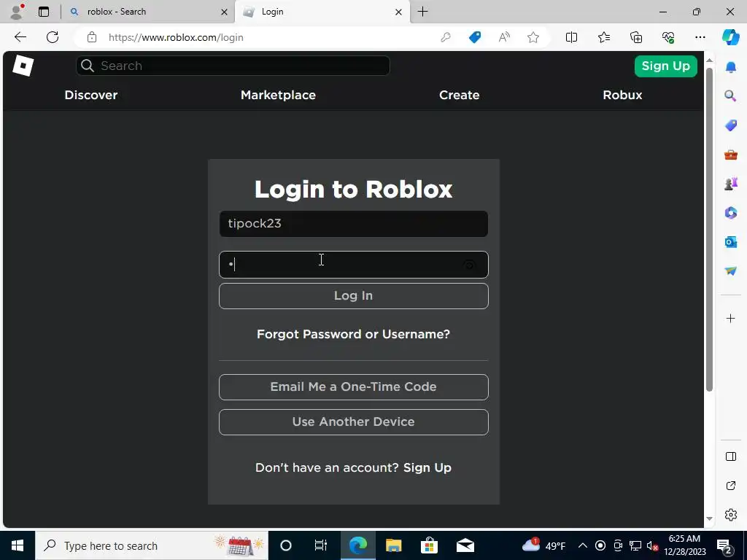Open the action center notifications
Screen dimensions: 747x560
coord(724,546)
